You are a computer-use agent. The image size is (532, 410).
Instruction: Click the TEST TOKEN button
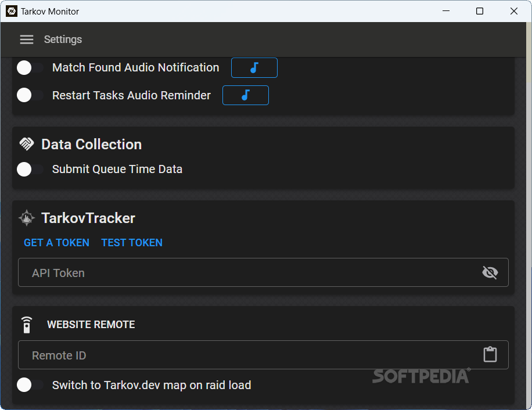(x=132, y=243)
